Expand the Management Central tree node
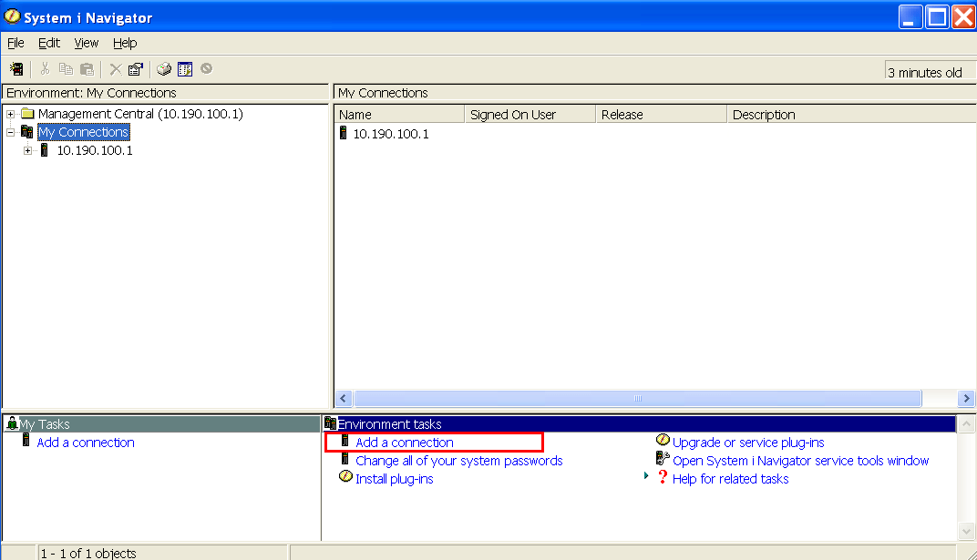 coord(10,114)
